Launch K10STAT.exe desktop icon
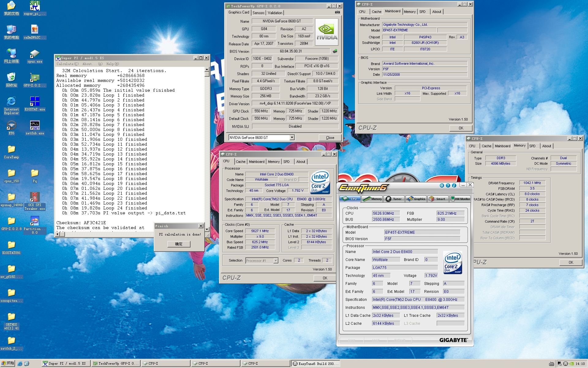Viewport: 588px width, 368px height. (x=35, y=104)
